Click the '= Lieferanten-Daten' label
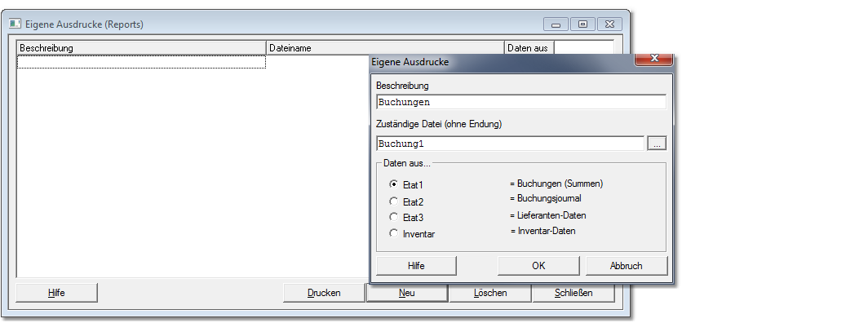This screenshot has height=323, width=868. point(548,215)
